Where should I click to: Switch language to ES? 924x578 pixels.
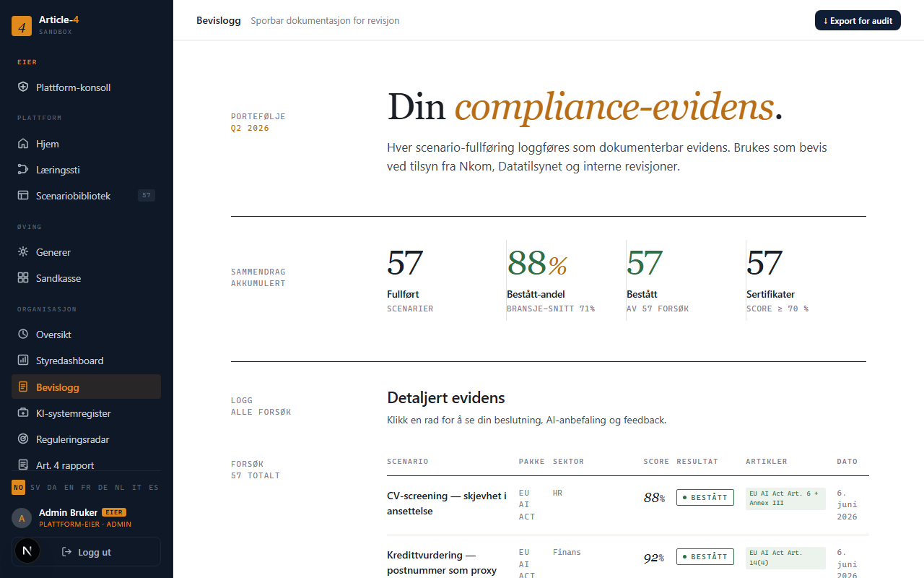pyautogui.click(x=154, y=488)
